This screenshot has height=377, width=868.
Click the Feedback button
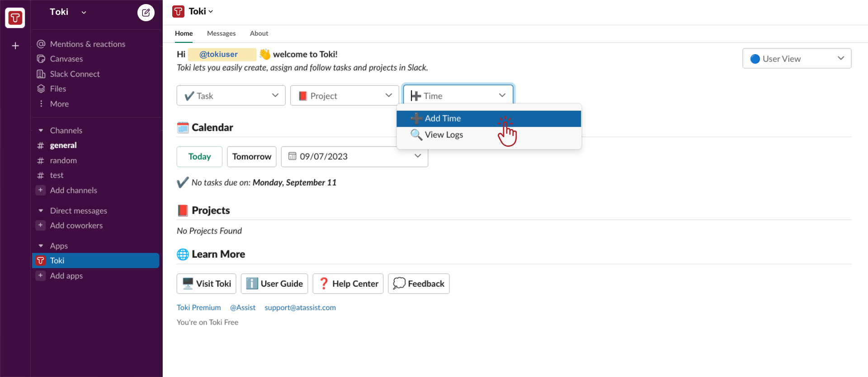point(419,284)
